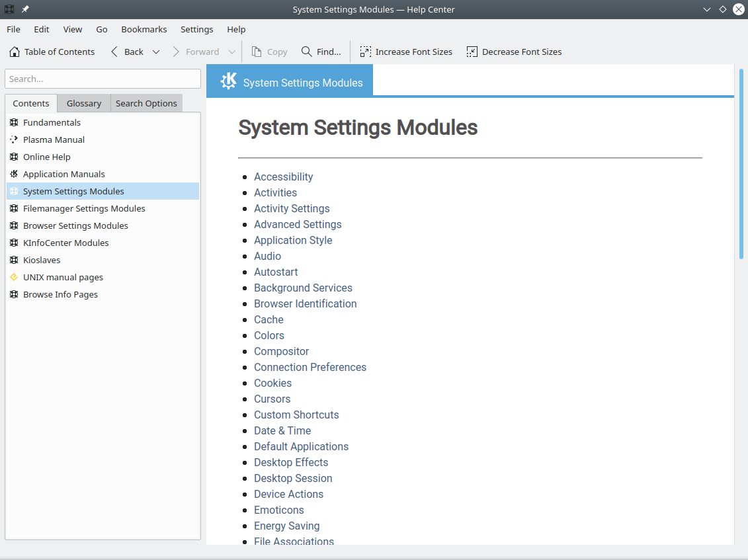The width and height of the screenshot is (748, 560).
Task: Open the Desktop Effects link
Action: click(x=291, y=462)
